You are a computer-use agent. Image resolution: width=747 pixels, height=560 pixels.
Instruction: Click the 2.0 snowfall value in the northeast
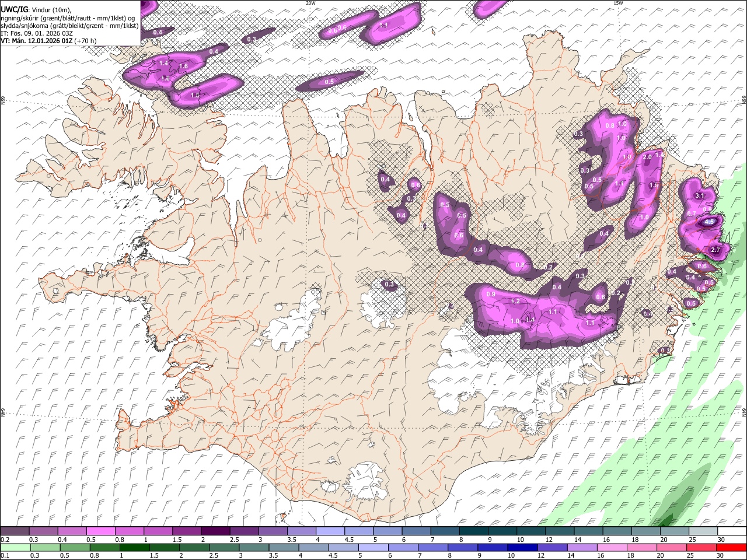tap(647, 157)
